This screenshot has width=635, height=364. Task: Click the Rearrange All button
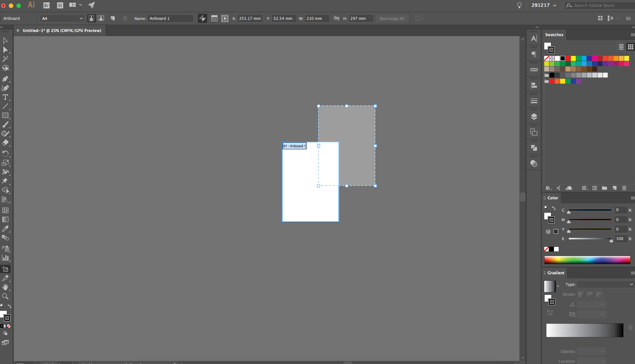click(x=392, y=19)
